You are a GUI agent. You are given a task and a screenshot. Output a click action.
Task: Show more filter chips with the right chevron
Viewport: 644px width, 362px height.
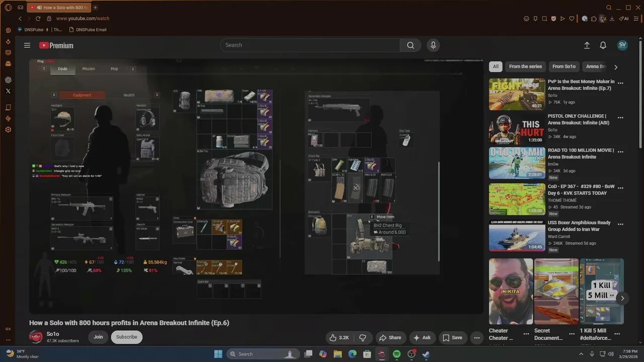pos(616,67)
